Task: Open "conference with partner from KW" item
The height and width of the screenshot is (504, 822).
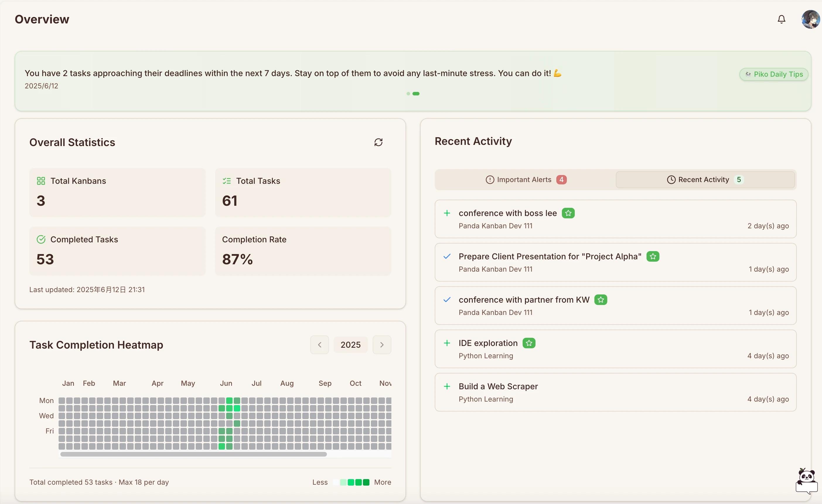Action: (x=615, y=306)
